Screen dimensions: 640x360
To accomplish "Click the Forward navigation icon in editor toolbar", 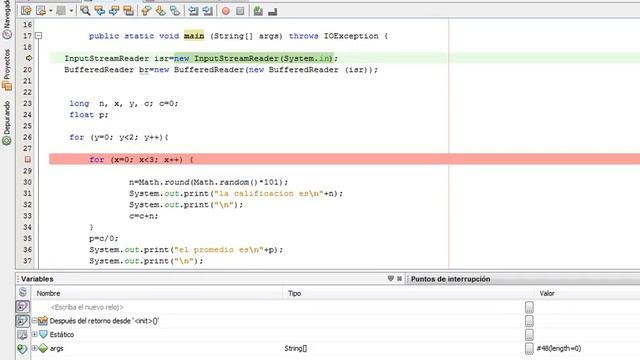I will click(41, 11).
